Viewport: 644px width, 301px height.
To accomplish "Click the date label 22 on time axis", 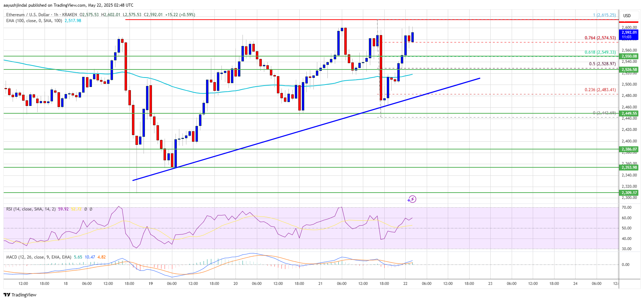I will click(405, 283).
